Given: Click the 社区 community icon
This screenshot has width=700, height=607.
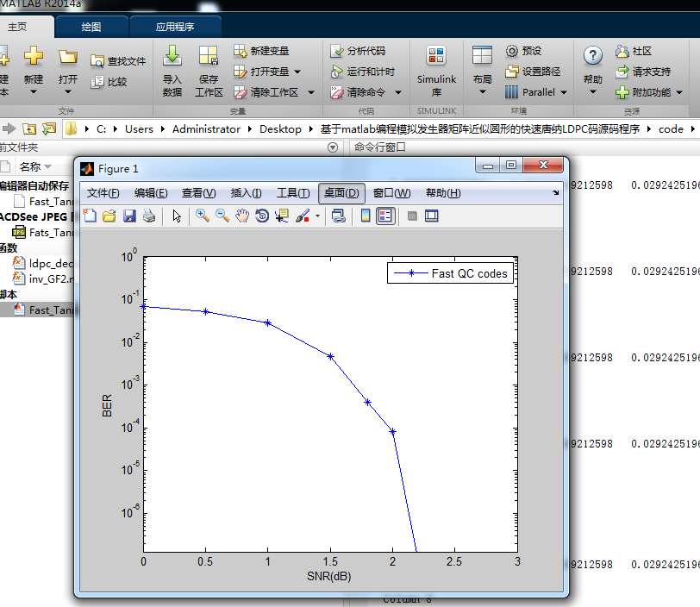Looking at the screenshot, I should tap(622, 51).
